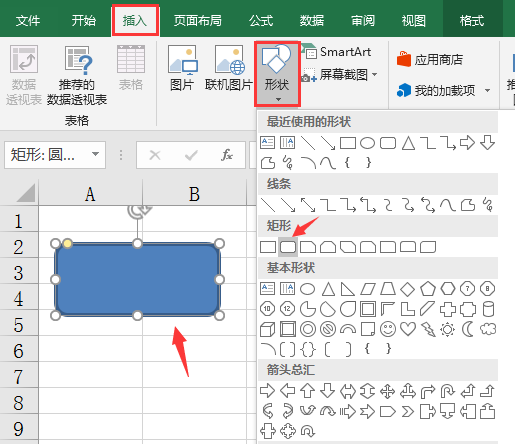Switch to the 视图 tab
The width and height of the screenshot is (515, 444).
tap(413, 21)
